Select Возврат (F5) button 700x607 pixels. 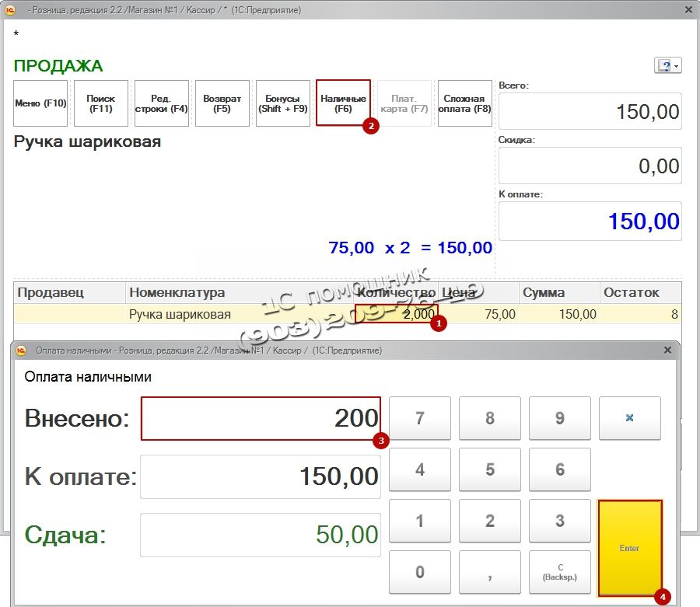pos(222,103)
